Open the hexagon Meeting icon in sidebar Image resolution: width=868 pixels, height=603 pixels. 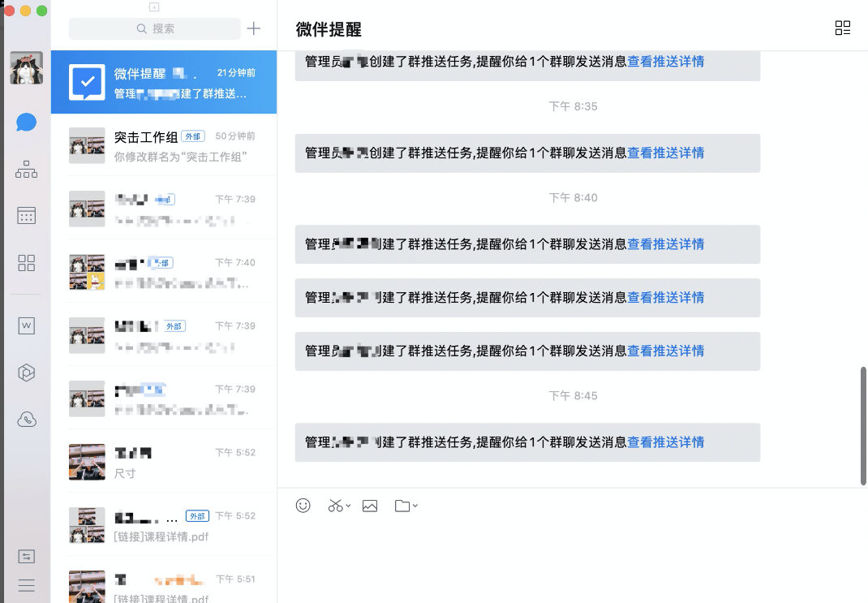click(26, 372)
